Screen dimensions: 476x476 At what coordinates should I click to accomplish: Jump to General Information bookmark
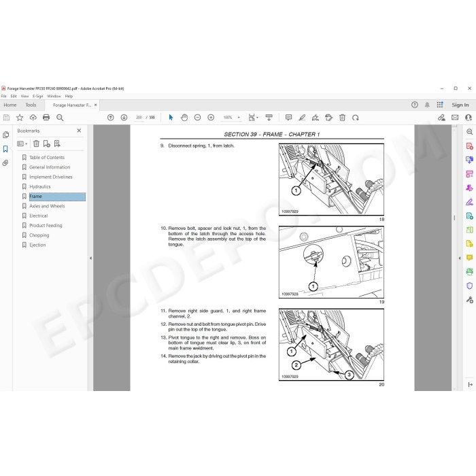[x=50, y=167]
